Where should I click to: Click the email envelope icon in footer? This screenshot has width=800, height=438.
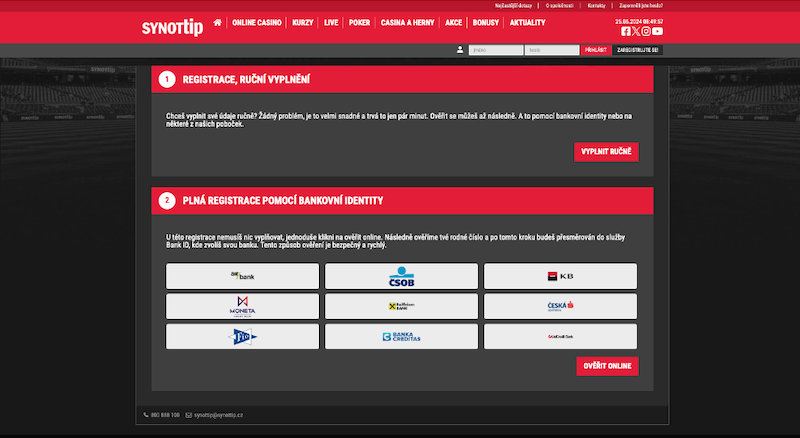[x=189, y=415]
